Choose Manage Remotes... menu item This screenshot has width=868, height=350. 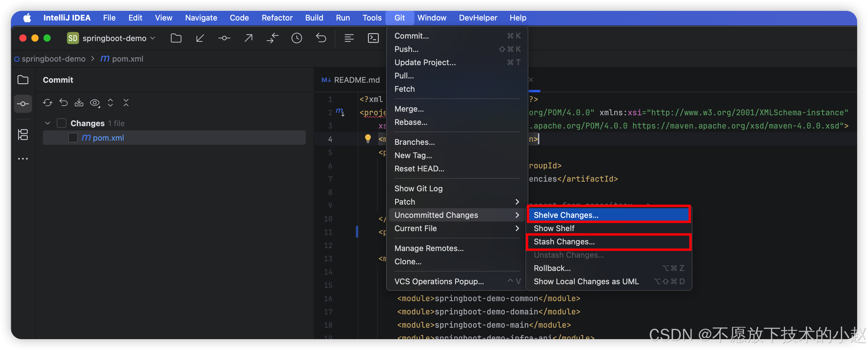coord(457,248)
